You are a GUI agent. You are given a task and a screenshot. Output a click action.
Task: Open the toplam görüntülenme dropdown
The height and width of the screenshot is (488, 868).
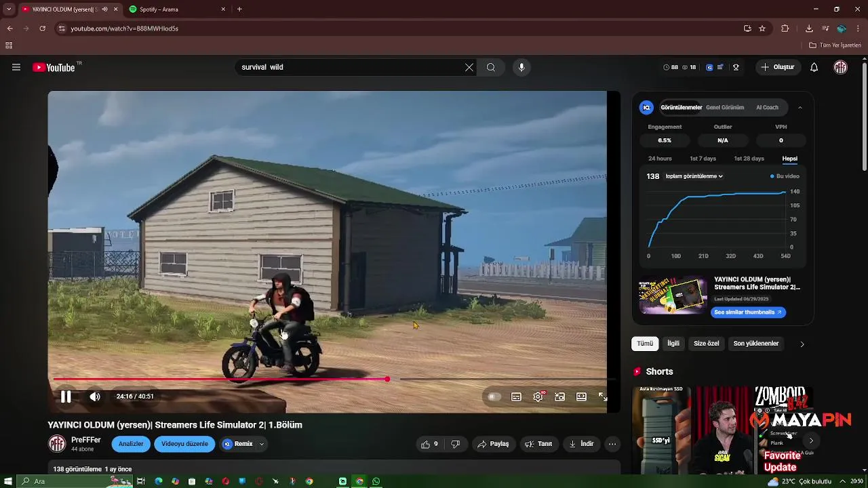tap(694, 176)
